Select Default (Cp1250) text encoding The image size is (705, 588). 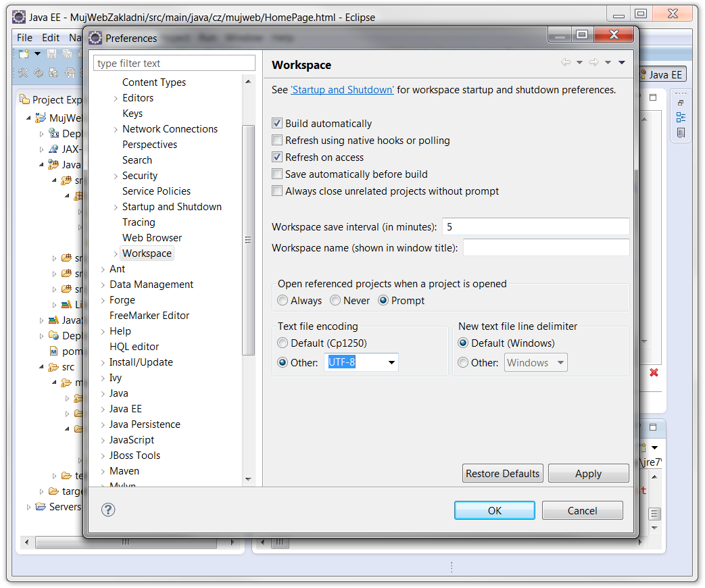click(283, 343)
